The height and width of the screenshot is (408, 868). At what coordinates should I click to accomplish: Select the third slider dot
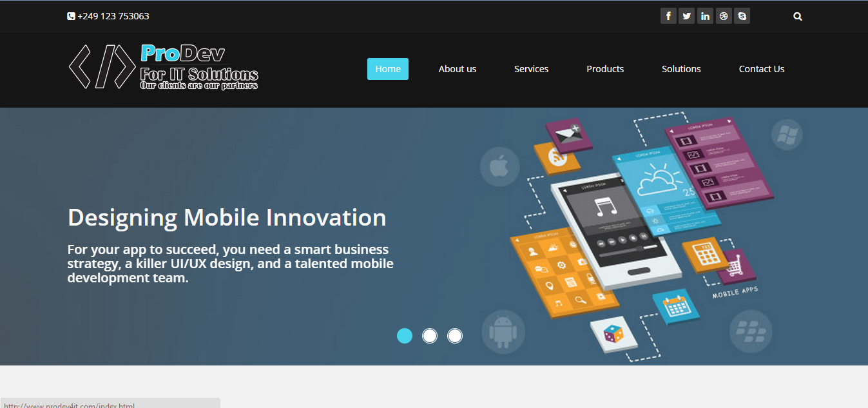click(x=455, y=336)
